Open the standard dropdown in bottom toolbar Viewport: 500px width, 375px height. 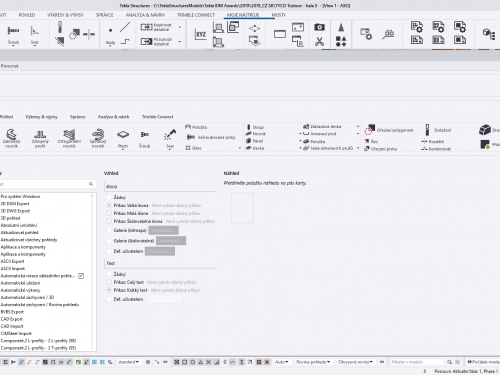coord(129,362)
